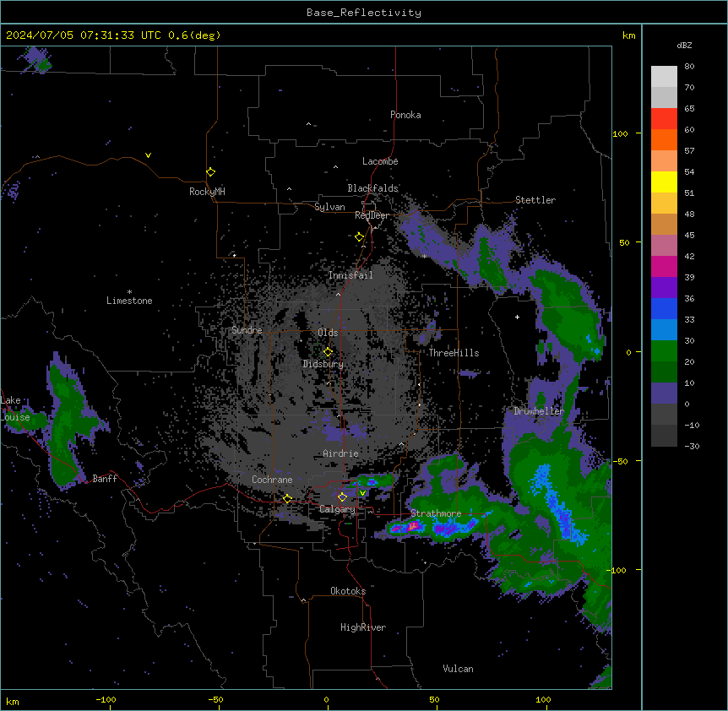Viewport: 728px width, 711px height.
Task: Click the dBZ legend heading
Action: click(684, 46)
